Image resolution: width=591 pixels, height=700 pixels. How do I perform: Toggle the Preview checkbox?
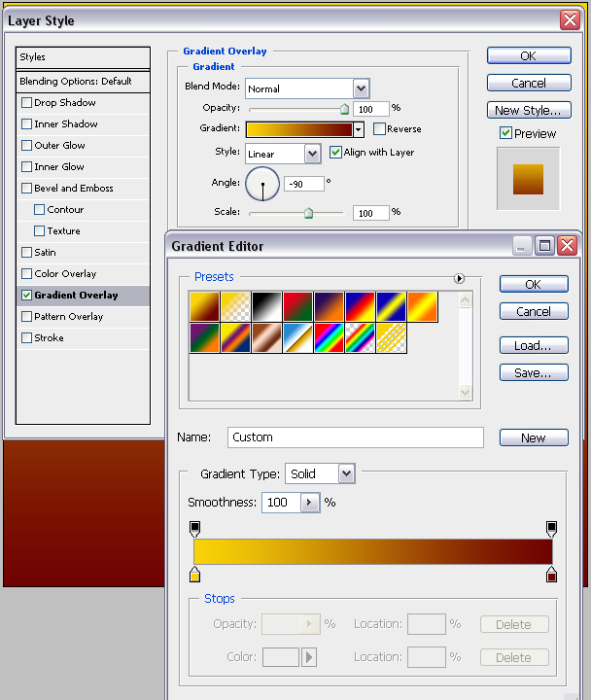[505, 132]
